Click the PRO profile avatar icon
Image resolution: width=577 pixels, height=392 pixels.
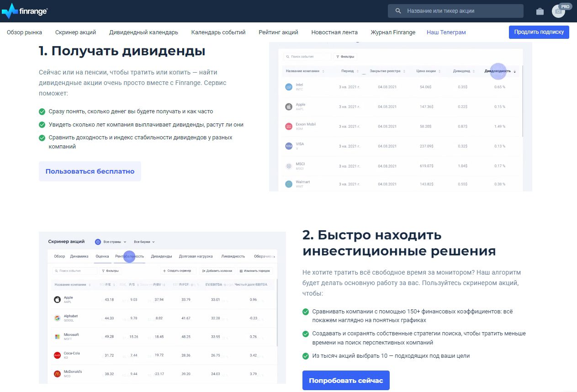558,11
